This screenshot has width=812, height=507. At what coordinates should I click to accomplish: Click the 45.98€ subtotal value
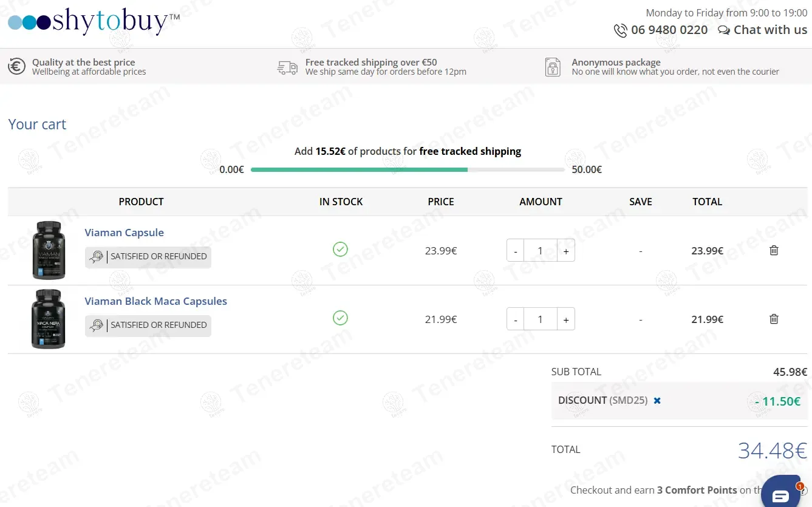tap(790, 372)
